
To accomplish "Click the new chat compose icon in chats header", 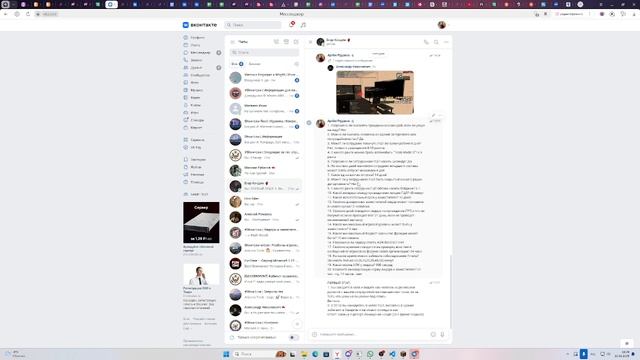I will click(x=296, y=42).
